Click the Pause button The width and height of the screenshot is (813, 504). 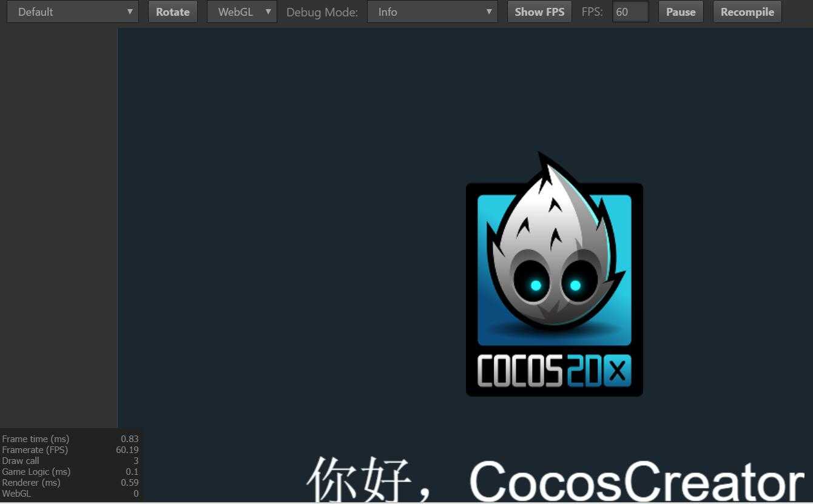point(681,12)
